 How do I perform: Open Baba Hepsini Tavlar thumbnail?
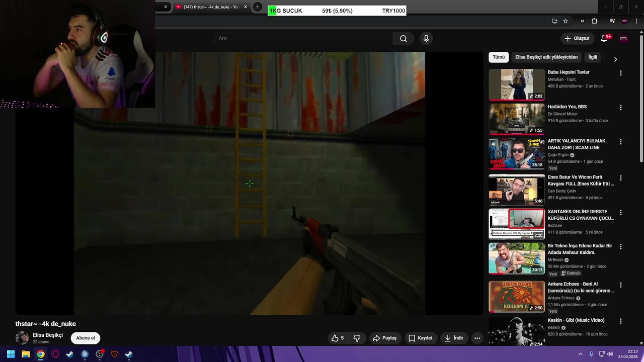(517, 85)
